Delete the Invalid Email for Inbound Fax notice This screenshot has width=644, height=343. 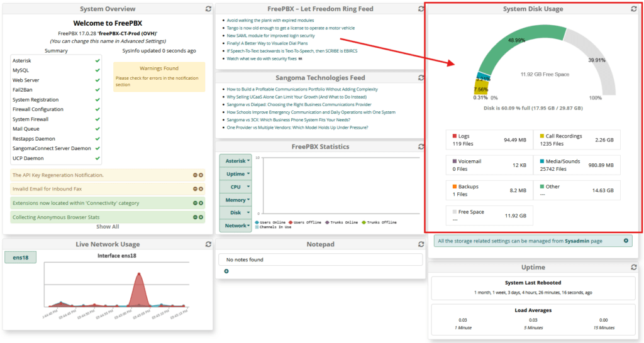(201, 189)
